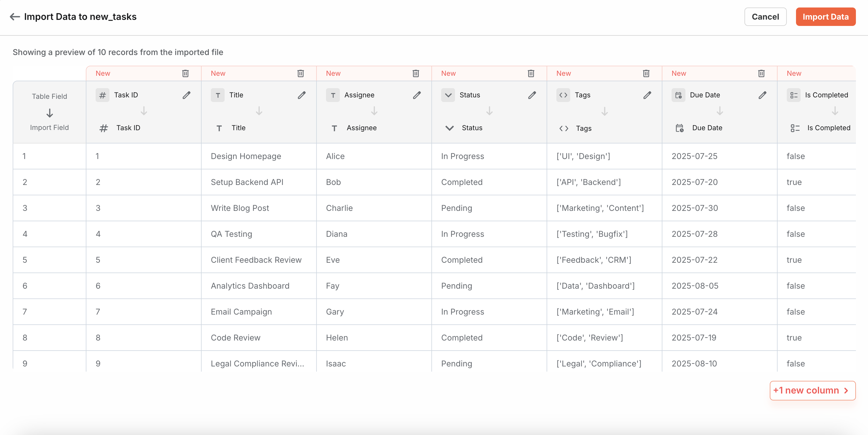Delete the Due Date column with trash icon
The image size is (868, 435).
[761, 73]
